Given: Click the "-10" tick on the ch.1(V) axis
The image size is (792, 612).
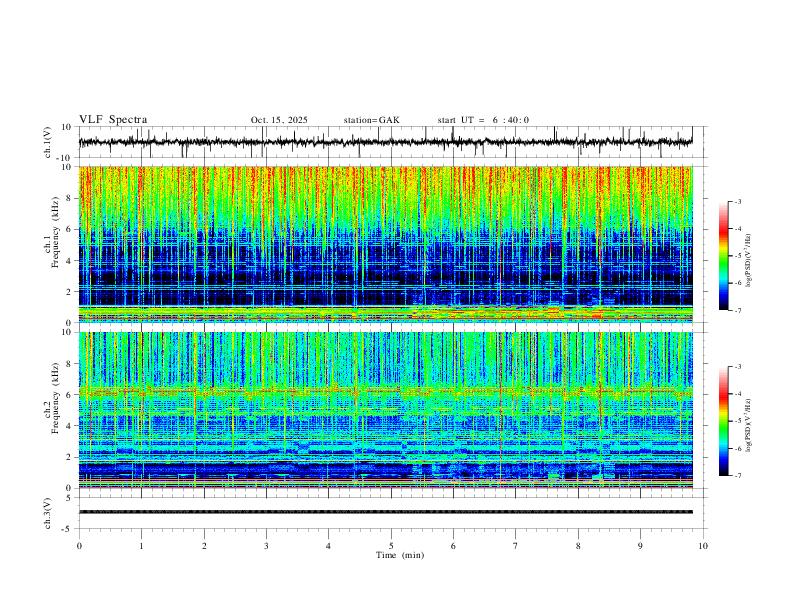Looking at the screenshot, I should pos(65,158).
